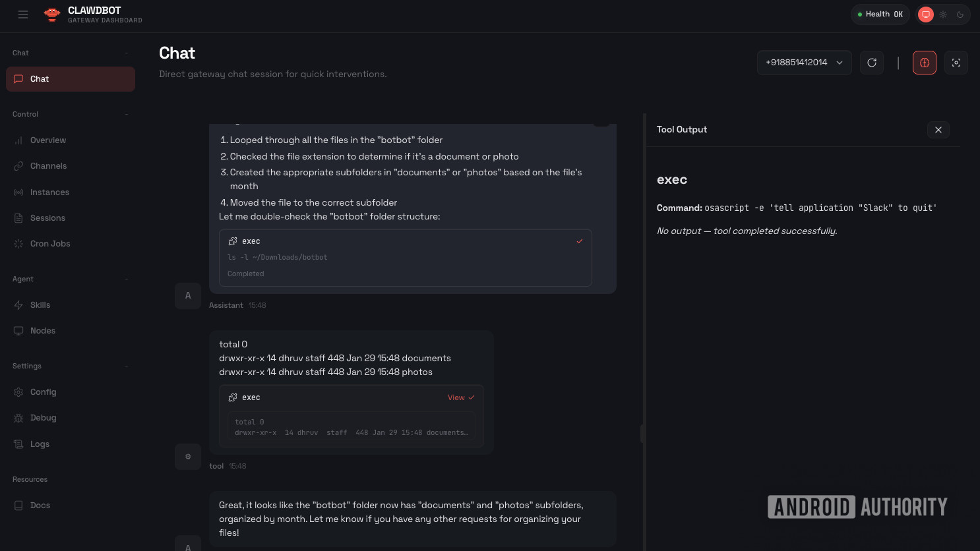This screenshot has height=551, width=980.
Task: Click the Clawdbot logo icon
Action: 52,14
